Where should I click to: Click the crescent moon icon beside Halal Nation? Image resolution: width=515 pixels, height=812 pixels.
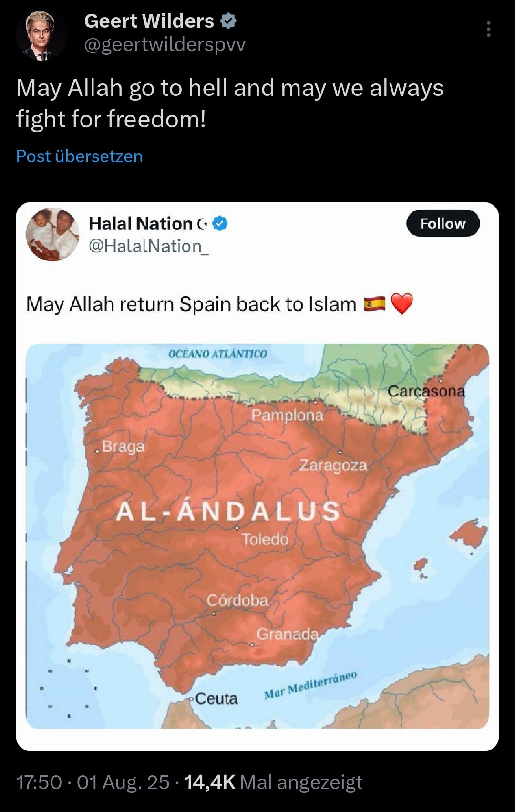(202, 224)
